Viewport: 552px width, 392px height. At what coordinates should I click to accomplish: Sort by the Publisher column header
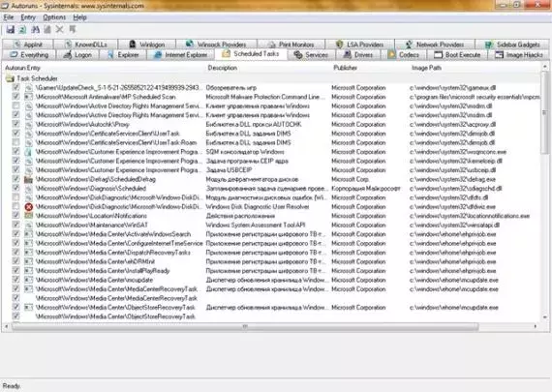(x=370, y=68)
